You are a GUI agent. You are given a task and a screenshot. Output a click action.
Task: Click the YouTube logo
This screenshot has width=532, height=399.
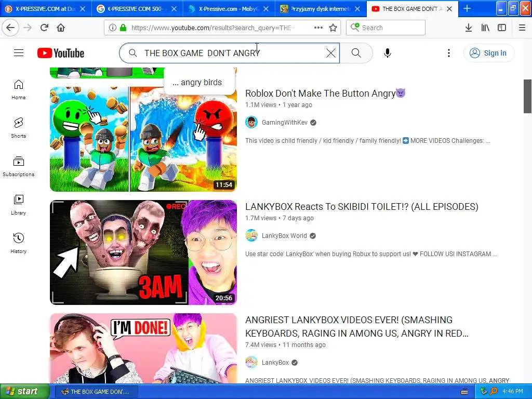[61, 53]
